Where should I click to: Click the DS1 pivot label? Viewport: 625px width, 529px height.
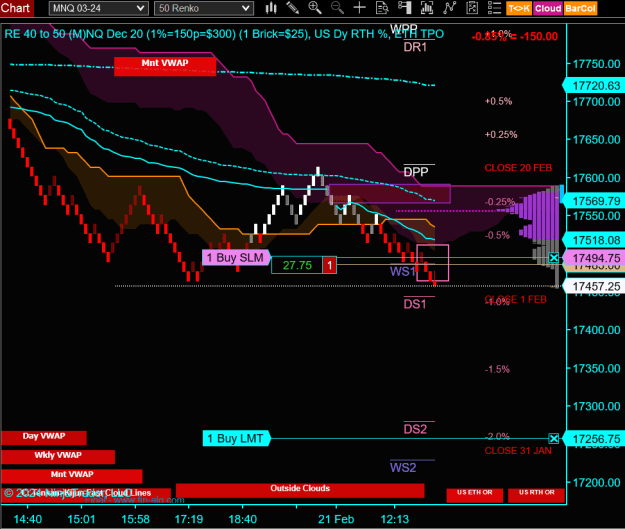(415, 305)
